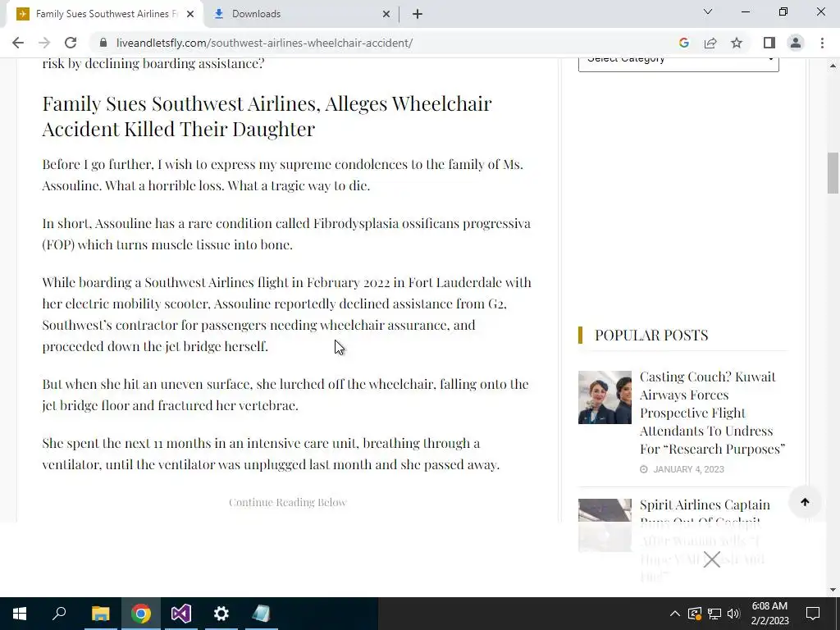This screenshot has height=630, width=840.
Task: Open Windows taskbar search
Action: tap(59, 614)
